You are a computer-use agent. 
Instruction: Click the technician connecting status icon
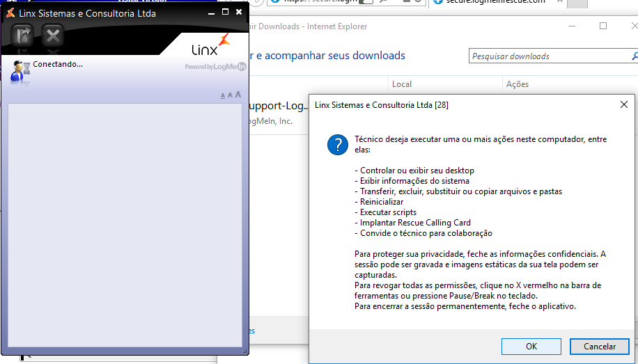pyautogui.click(x=20, y=71)
